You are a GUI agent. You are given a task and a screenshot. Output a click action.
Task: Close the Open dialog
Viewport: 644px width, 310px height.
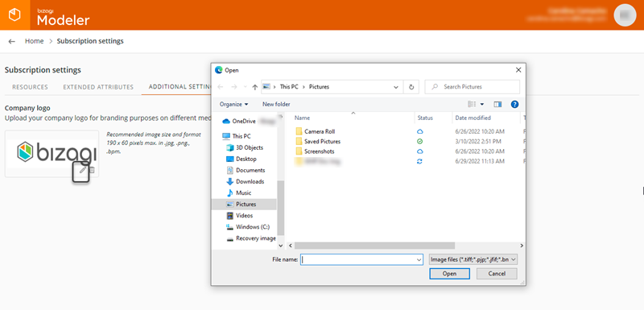click(x=518, y=70)
